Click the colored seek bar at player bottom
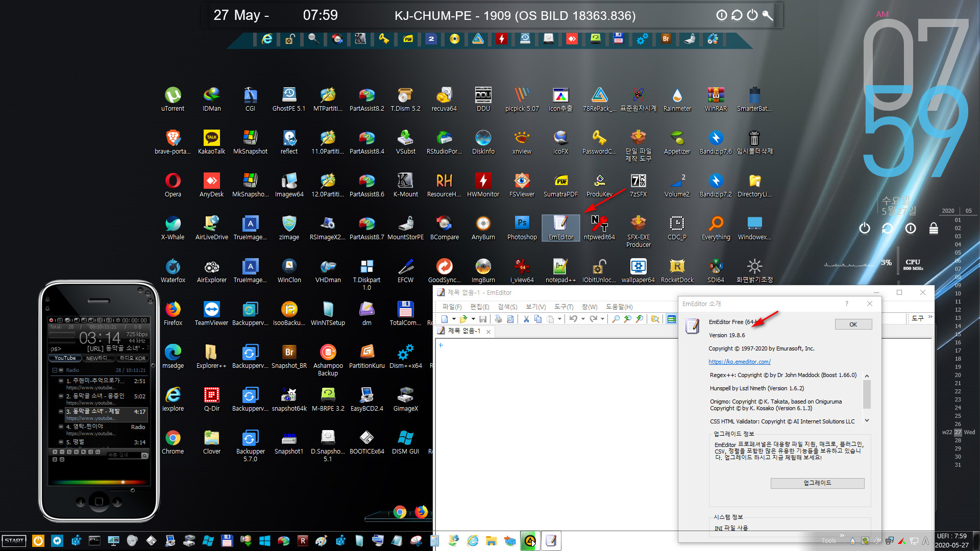Viewport: 980px width, 551px height. (100, 482)
